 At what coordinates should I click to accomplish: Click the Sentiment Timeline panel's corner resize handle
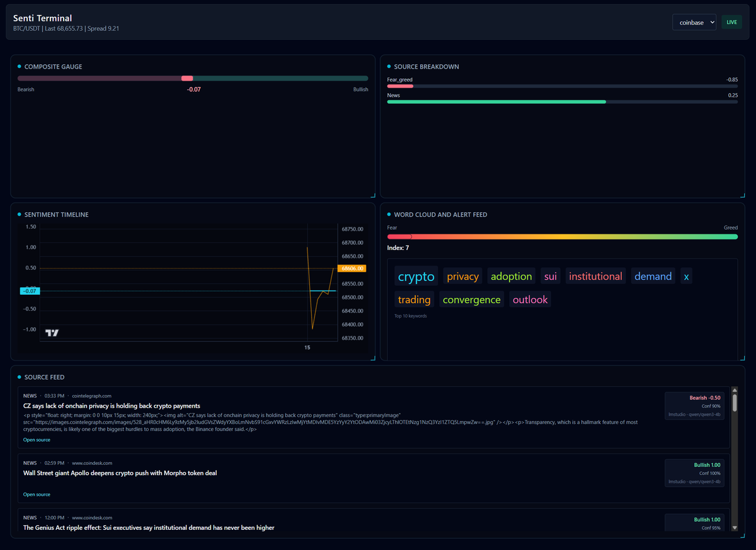(x=372, y=358)
